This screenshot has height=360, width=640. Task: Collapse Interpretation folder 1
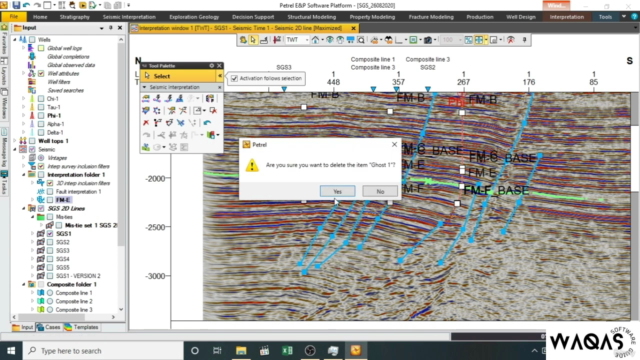(24, 175)
